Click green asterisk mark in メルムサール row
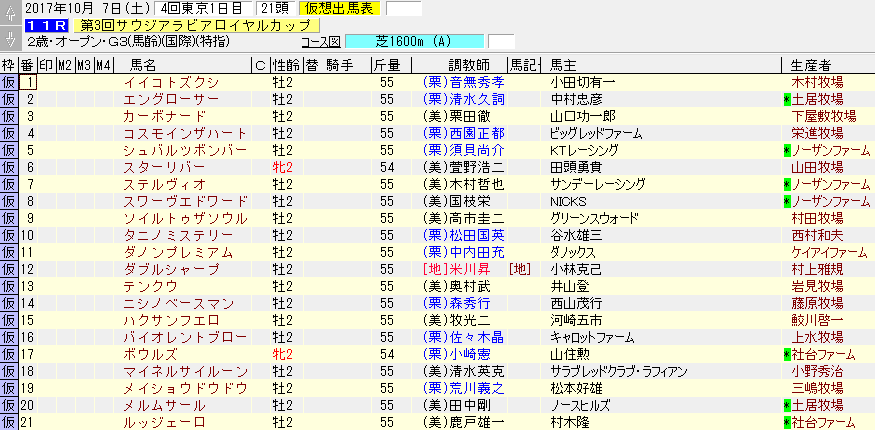This screenshot has width=875, height=430. point(787,405)
